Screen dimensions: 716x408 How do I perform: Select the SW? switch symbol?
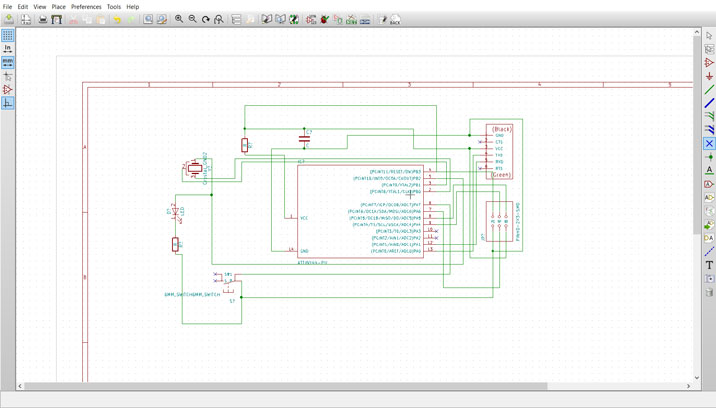click(x=230, y=284)
